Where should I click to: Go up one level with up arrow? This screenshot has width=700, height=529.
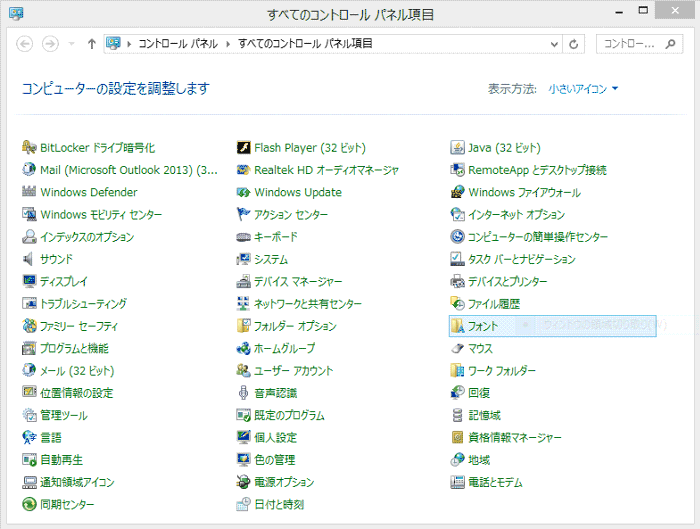tap(92, 44)
